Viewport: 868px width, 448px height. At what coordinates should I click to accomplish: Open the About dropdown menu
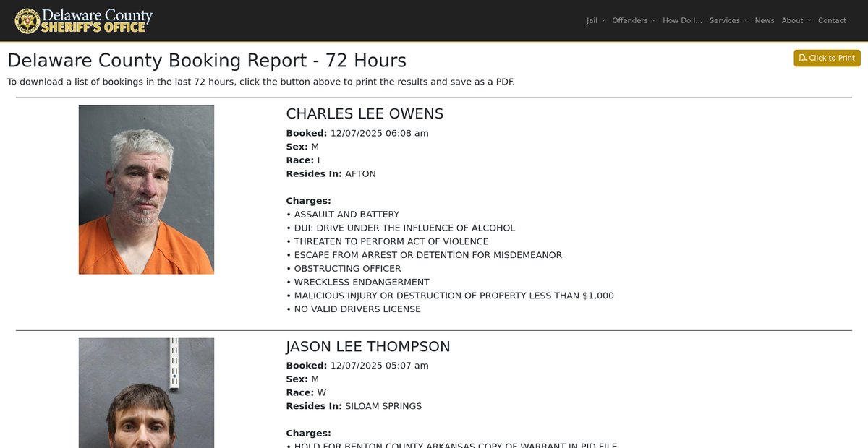click(796, 20)
